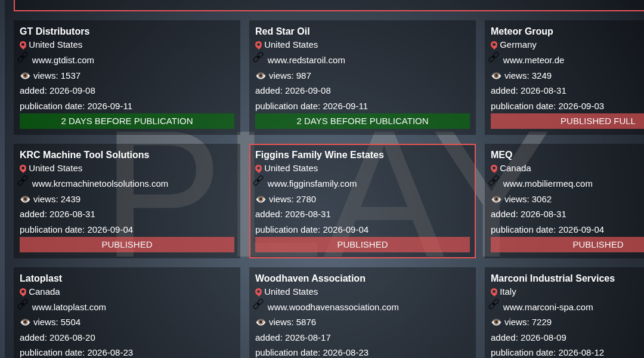
Task: Open the www.krcmachinetoolsolutions.com link
Action: [x=100, y=184]
